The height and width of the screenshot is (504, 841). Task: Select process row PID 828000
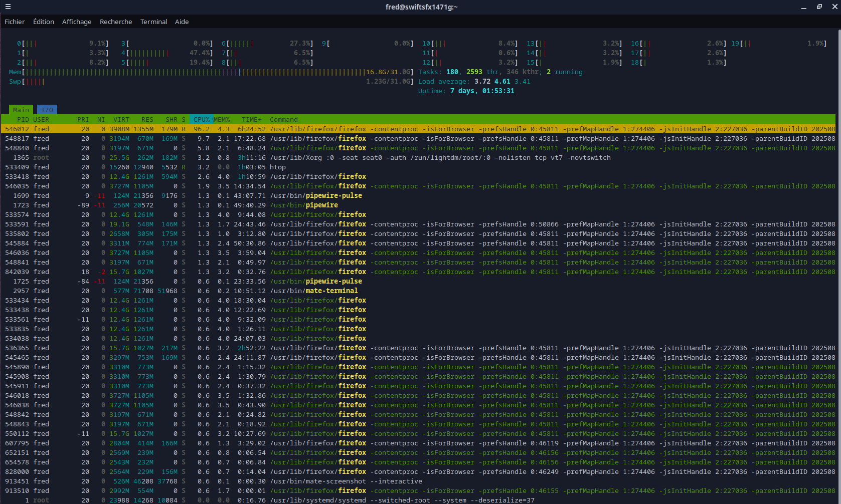point(418,472)
